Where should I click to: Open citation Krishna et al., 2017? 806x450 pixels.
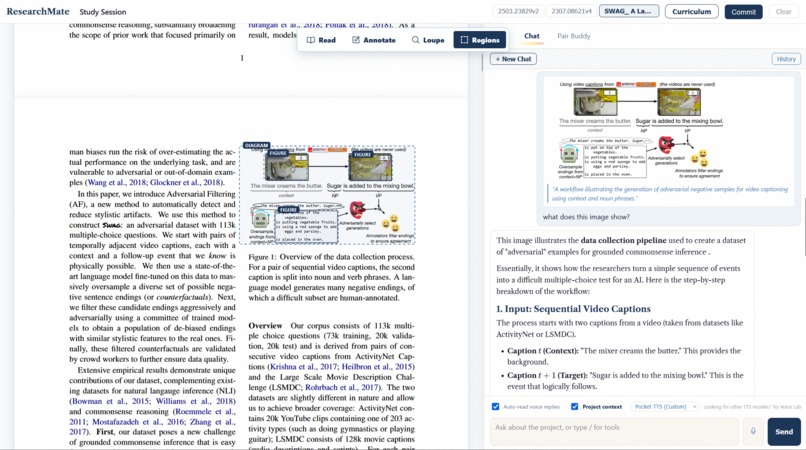(303, 367)
